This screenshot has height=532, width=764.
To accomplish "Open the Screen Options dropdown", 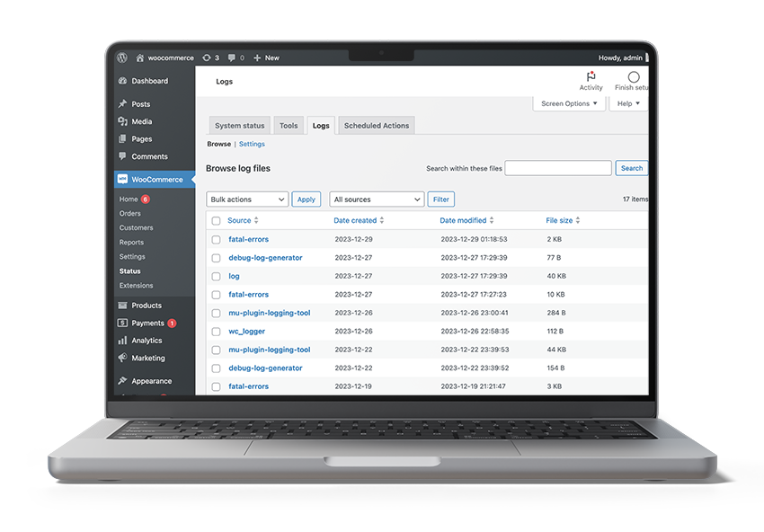I will [568, 103].
